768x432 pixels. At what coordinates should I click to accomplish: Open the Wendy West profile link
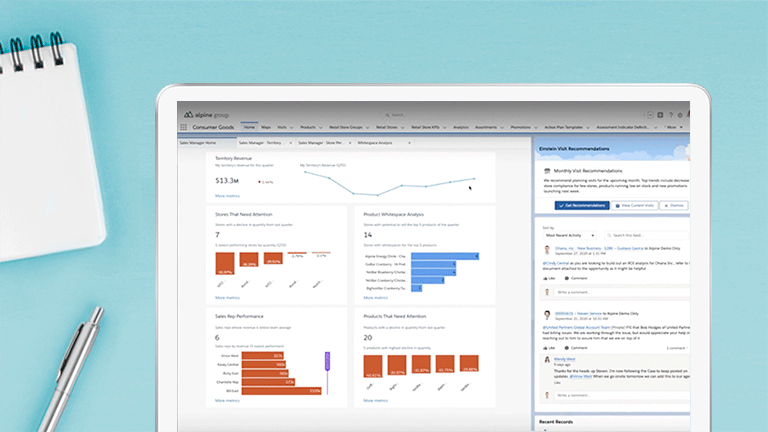[x=564, y=359]
